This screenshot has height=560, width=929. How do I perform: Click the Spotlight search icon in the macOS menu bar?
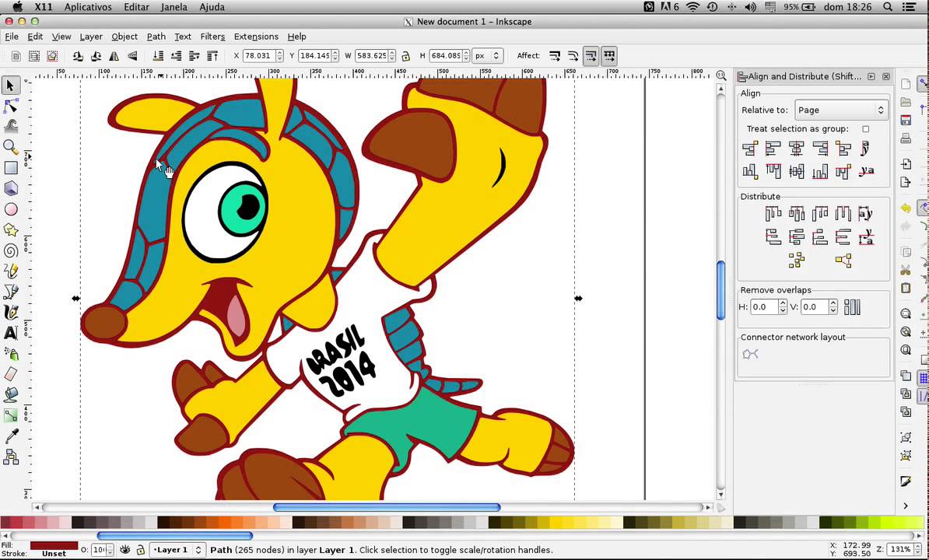pyautogui.click(x=887, y=7)
